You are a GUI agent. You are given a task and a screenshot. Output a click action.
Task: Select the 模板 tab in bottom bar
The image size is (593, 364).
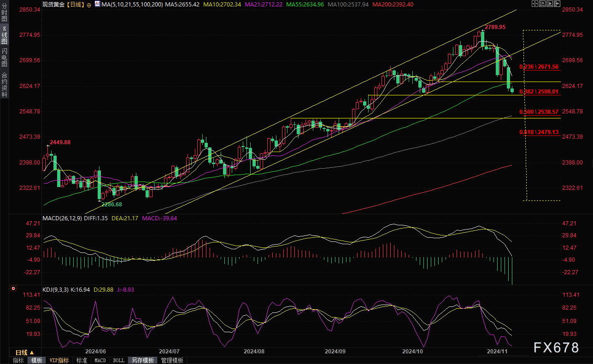coord(36,360)
